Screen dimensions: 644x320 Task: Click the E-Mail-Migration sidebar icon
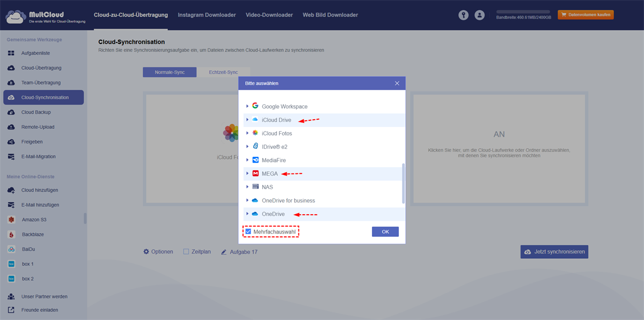[x=11, y=156]
